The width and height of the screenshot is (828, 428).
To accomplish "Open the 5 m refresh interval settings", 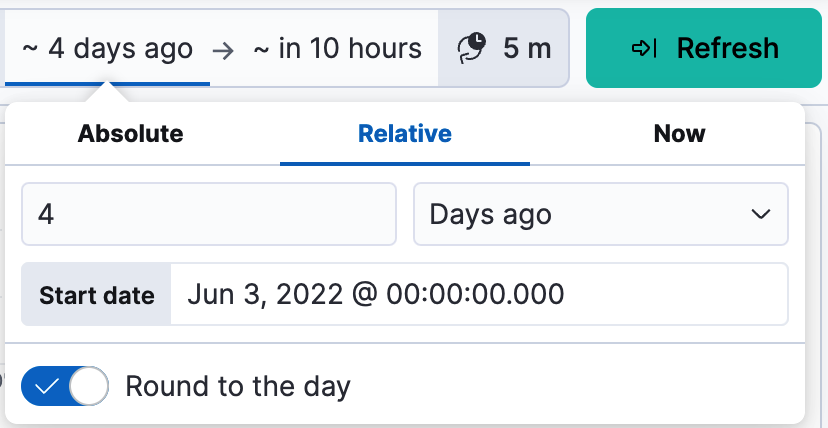I will [504, 48].
